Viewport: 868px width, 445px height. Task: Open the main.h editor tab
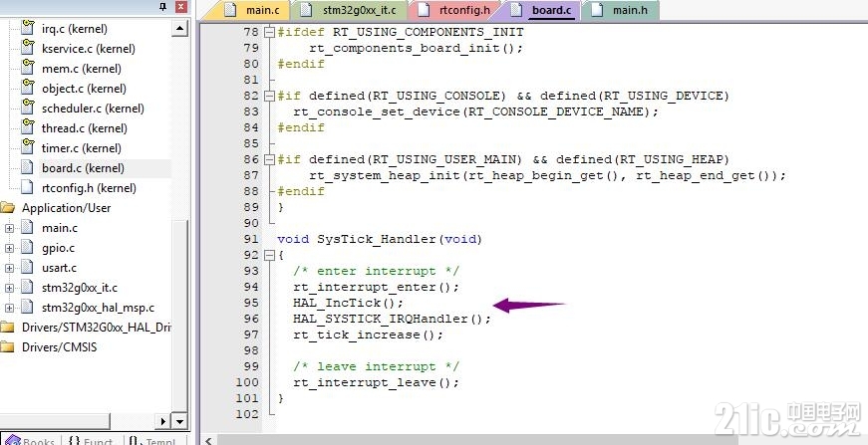pos(620,11)
